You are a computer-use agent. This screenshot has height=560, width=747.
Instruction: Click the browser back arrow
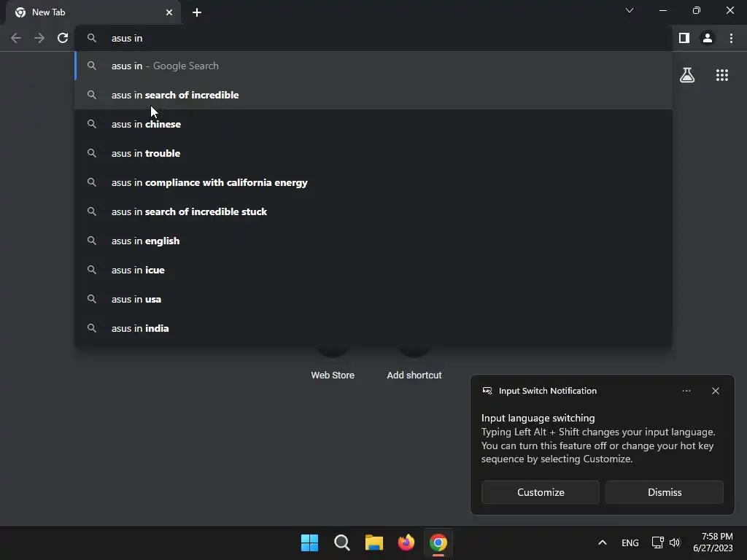(16, 38)
